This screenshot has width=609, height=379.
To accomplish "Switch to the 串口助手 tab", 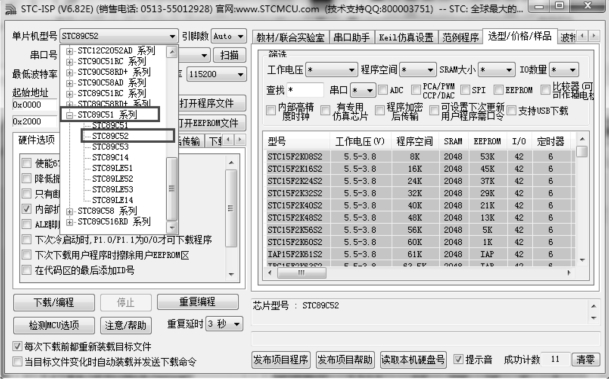I will (351, 37).
